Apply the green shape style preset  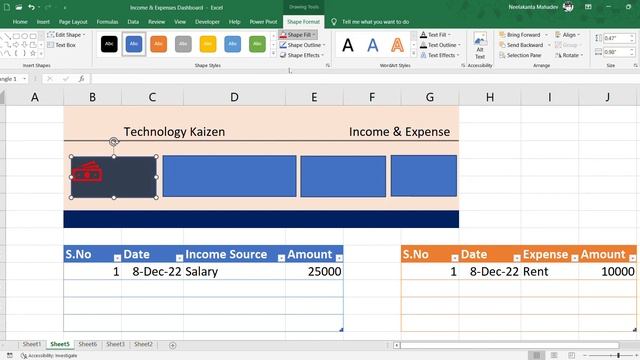tap(257, 44)
